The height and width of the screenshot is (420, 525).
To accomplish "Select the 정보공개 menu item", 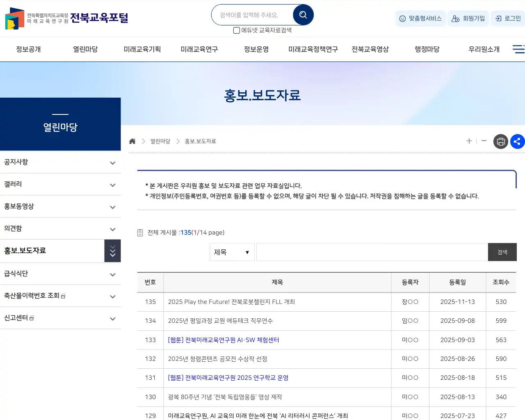I will tap(27, 49).
